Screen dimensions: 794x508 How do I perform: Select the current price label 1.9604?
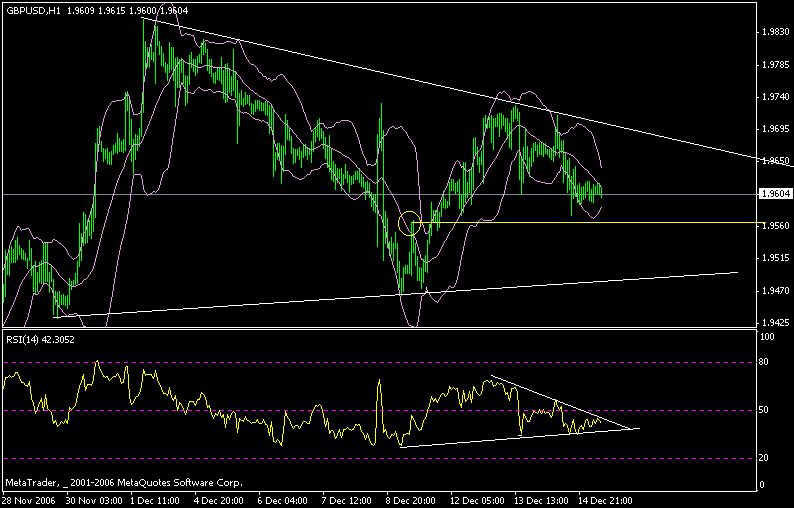pyautogui.click(x=775, y=193)
